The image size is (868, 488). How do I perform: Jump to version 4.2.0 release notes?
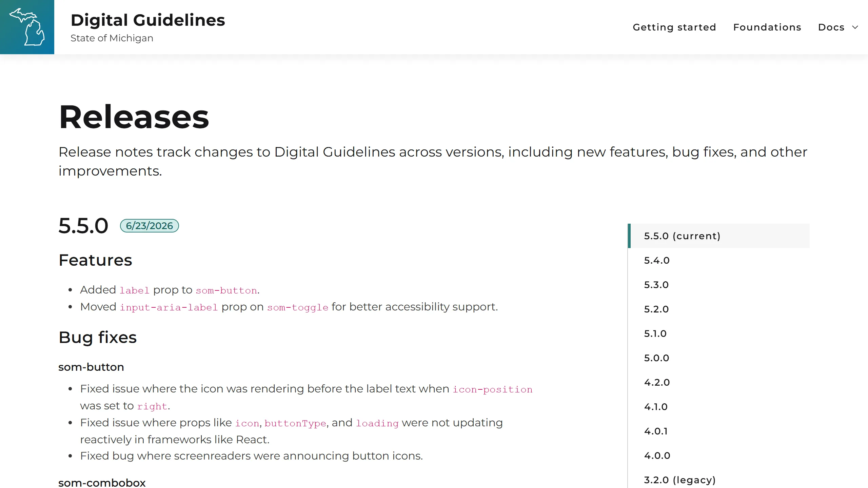(719, 382)
